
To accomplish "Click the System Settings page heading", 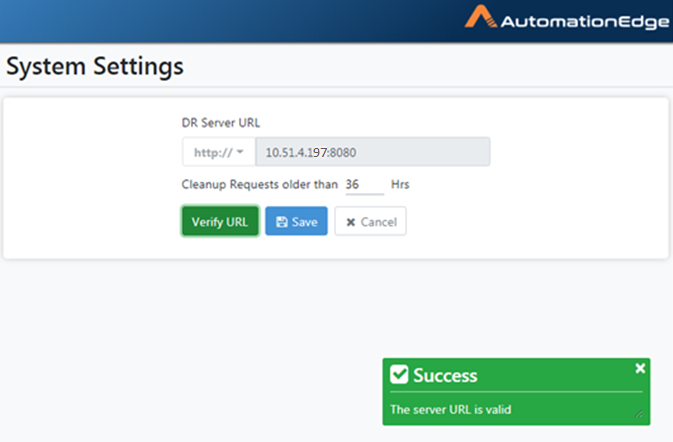I will (95, 67).
